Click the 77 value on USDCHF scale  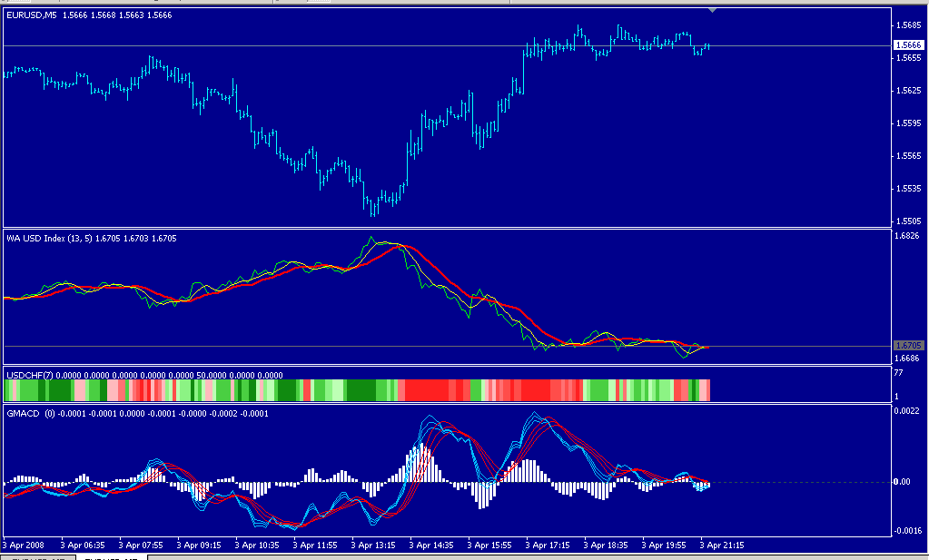898,373
